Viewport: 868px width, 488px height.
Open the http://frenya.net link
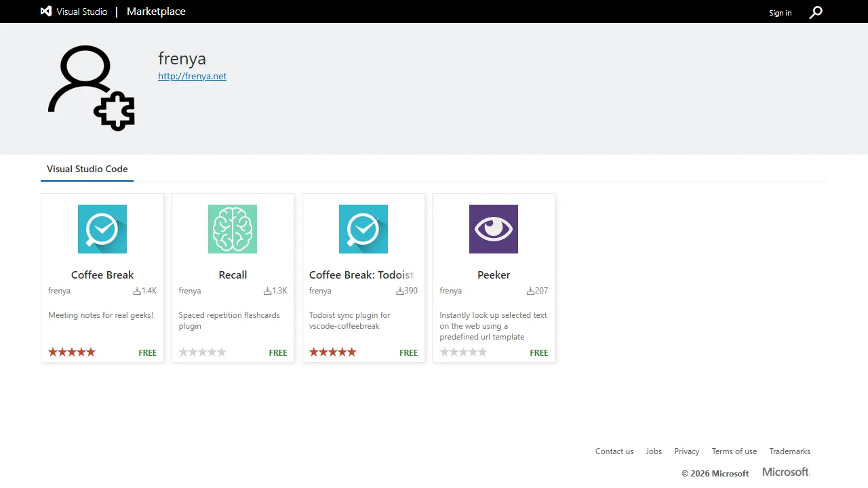coord(192,76)
